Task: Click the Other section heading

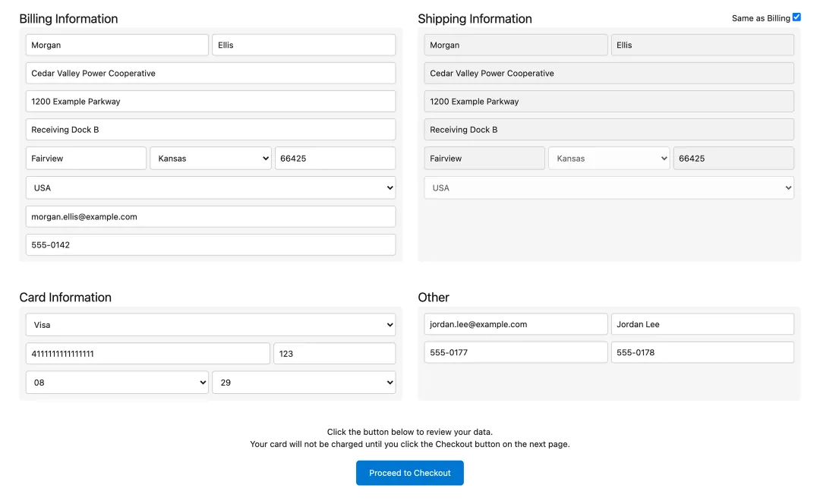Action: point(434,298)
